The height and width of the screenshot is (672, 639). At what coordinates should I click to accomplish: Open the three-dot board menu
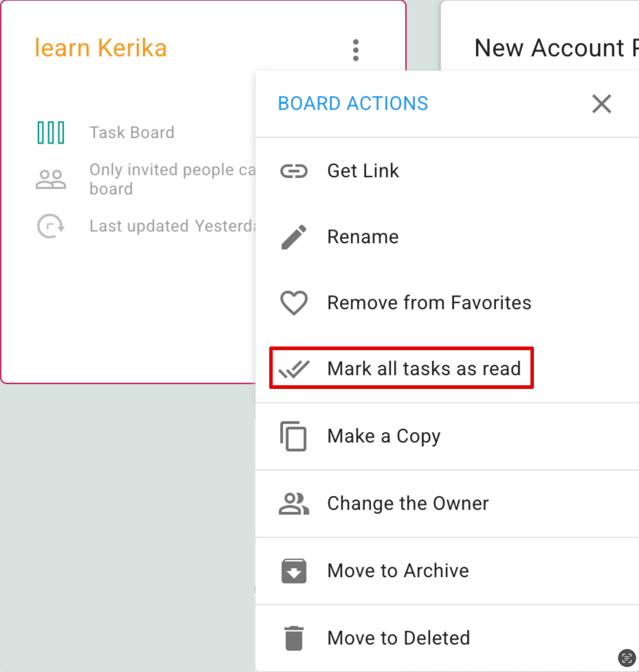pos(355,49)
